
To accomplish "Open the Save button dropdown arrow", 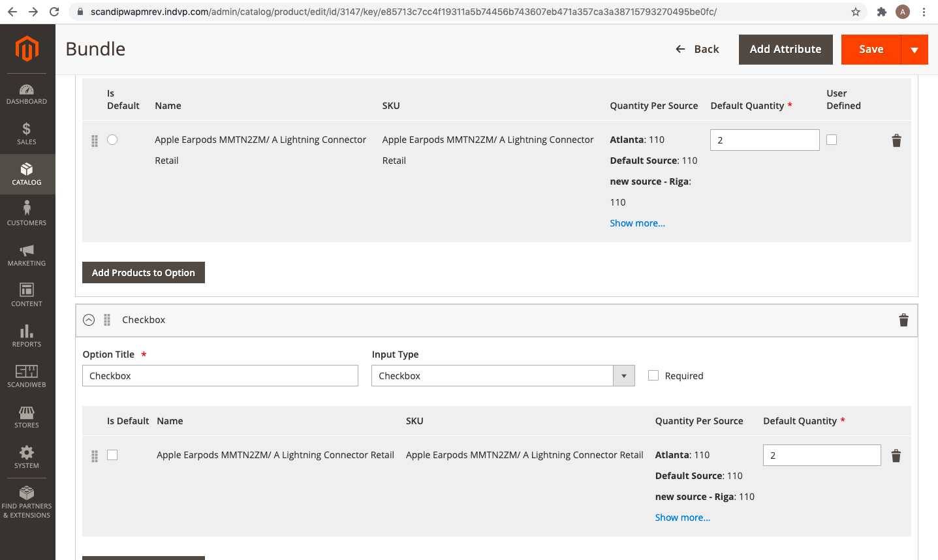I will 915,50.
